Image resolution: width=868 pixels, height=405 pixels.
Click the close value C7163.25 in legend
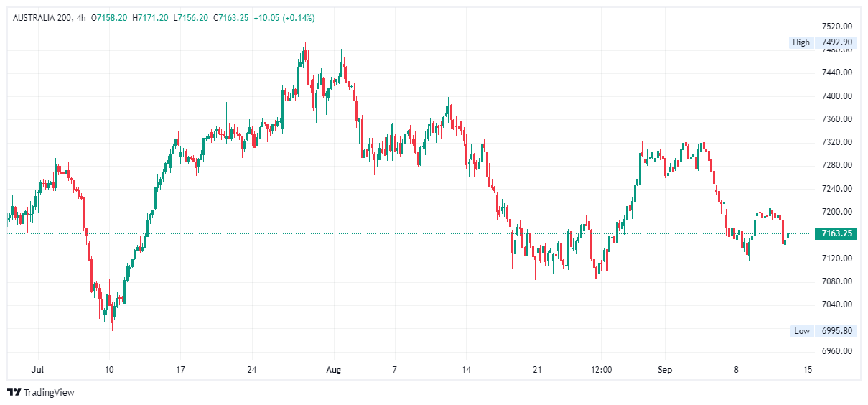(230, 17)
